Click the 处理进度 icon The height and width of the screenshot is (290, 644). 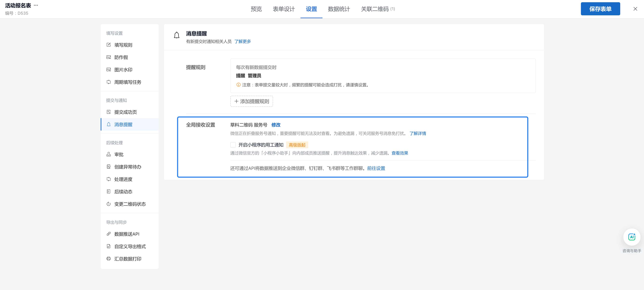pyautogui.click(x=108, y=179)
